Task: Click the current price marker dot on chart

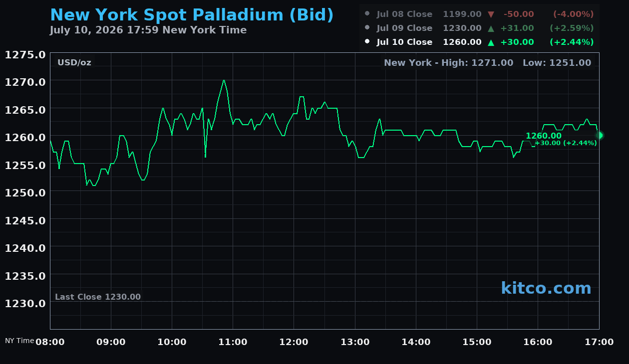Action: click(x=599, y=135)
